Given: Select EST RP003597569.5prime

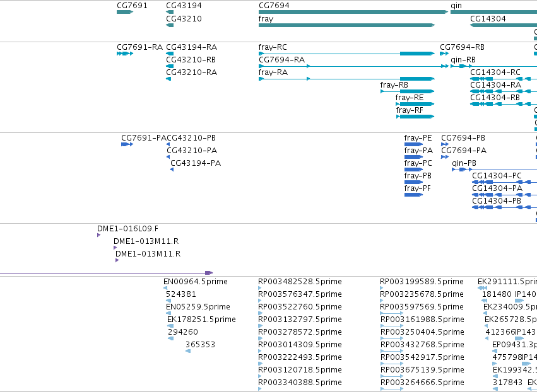Looking at the screenshot, I should pos(422,307).
